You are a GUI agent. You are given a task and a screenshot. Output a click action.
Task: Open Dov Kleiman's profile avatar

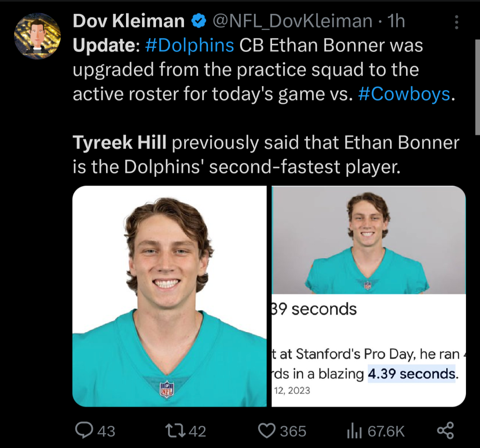click(x=37, y=36)
